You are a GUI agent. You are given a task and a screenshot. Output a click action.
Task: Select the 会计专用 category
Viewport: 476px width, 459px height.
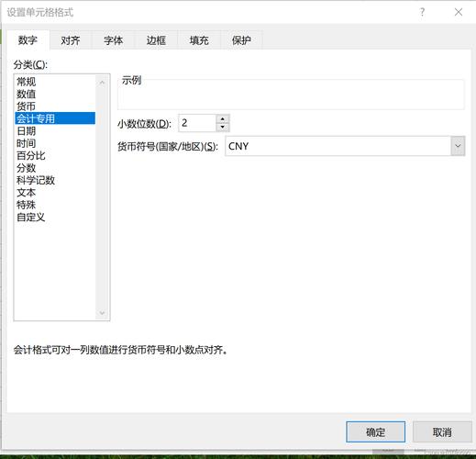tap(55, 118)
